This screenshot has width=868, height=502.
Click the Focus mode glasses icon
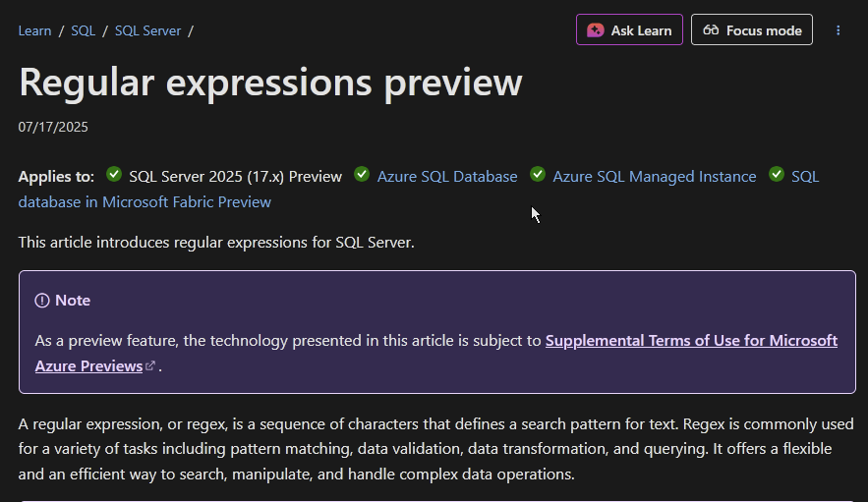click(712, 30)
